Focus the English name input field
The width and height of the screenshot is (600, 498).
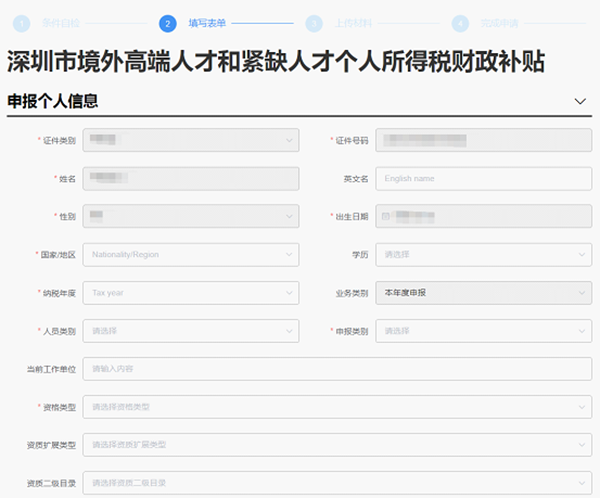(x=484, y=178)
